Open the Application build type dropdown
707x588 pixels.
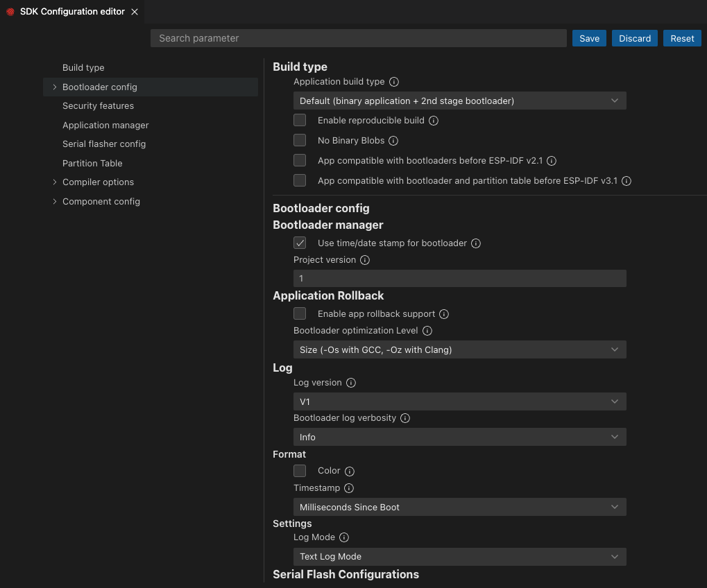(459, 101)
